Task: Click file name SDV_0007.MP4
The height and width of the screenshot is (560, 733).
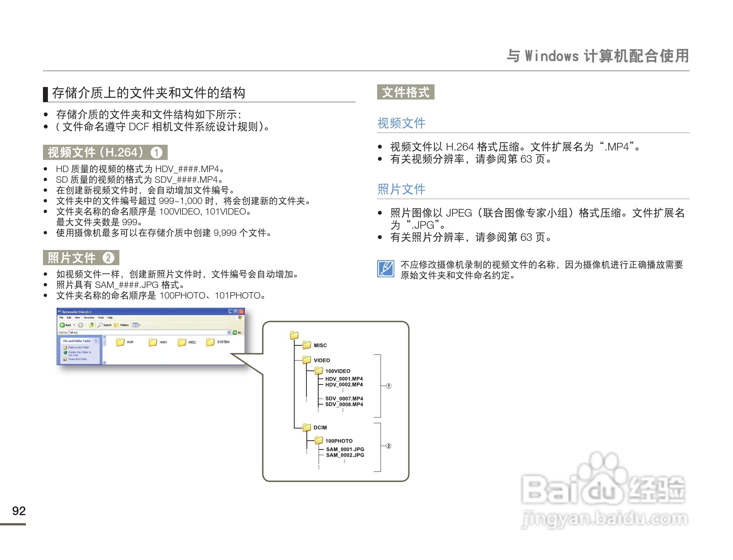Action: (x=344, y=399)
